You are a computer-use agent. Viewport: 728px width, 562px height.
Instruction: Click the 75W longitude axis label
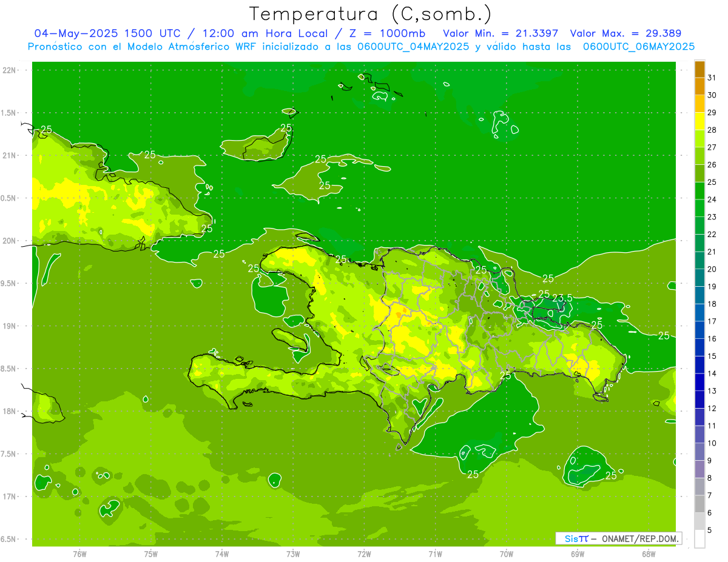click(x=151, y=554)
